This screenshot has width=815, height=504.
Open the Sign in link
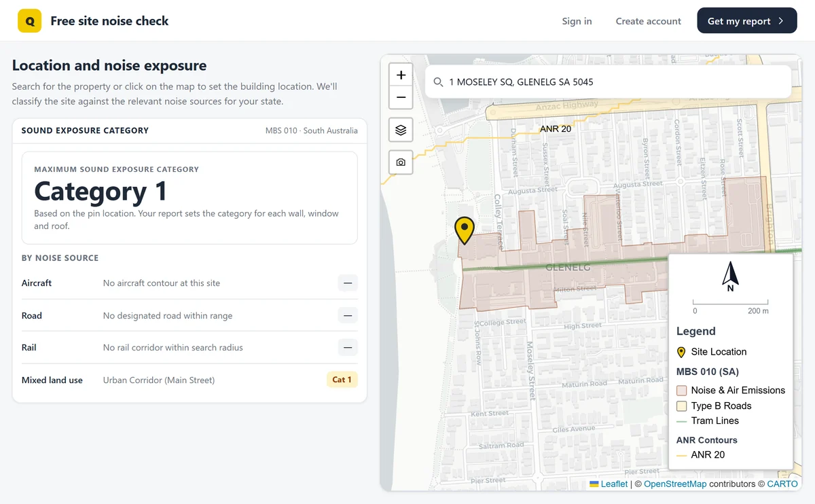coord(577,21)
